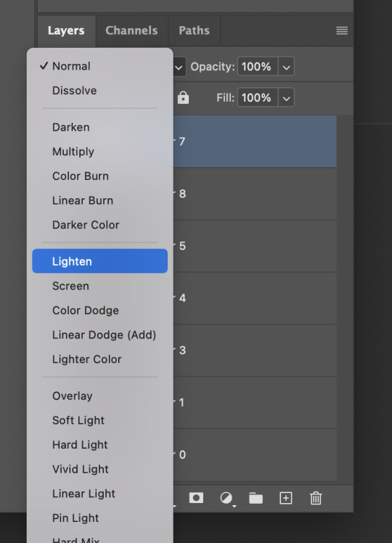Click the lock all icon
Image resolution: width=392 pixels, height=543 pixels.
pyautogui.click(x=183, y=98)
